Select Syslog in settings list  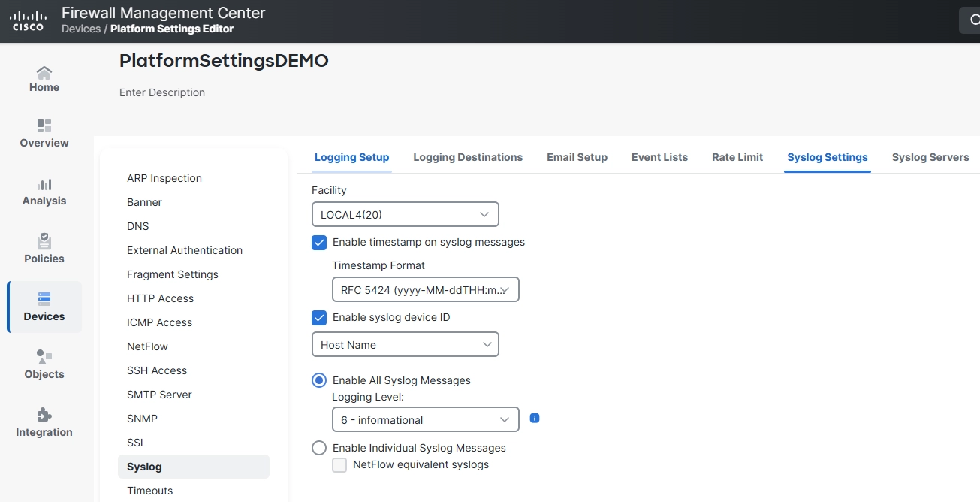(x=194, y=467)
